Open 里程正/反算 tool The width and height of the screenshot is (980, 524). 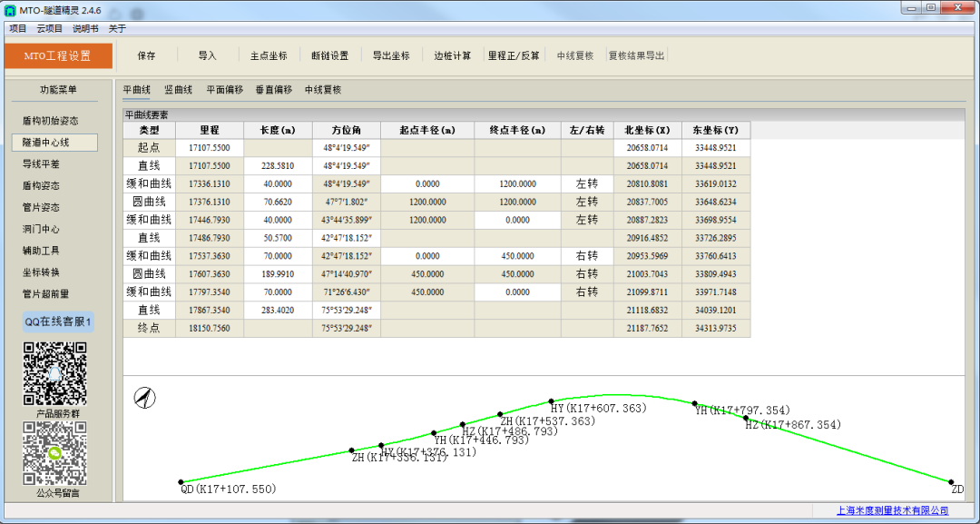514,55
